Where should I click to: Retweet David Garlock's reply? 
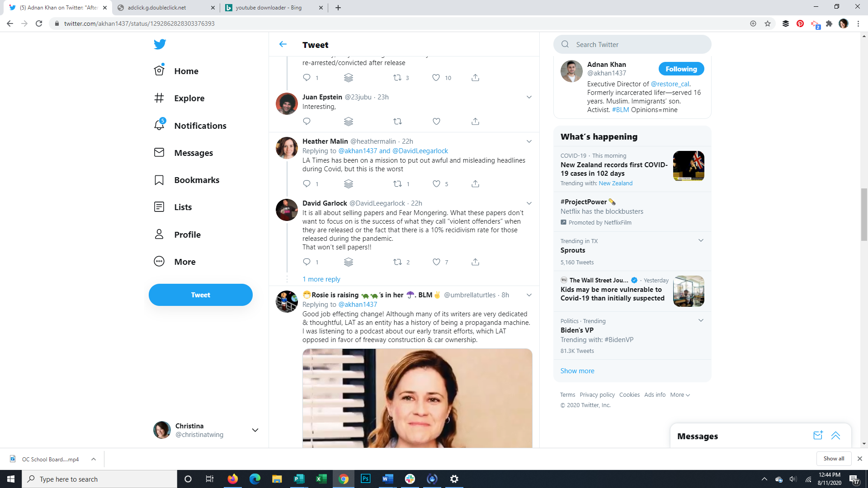coord(397,262)
